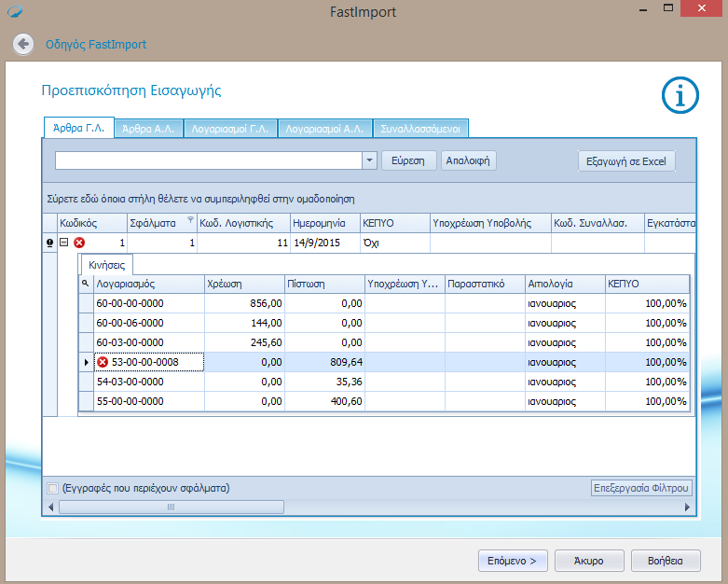Click the Κωδ. Συναλλασ. column header
This screenshot has height=584, width=728.
(x=598, y=223)
